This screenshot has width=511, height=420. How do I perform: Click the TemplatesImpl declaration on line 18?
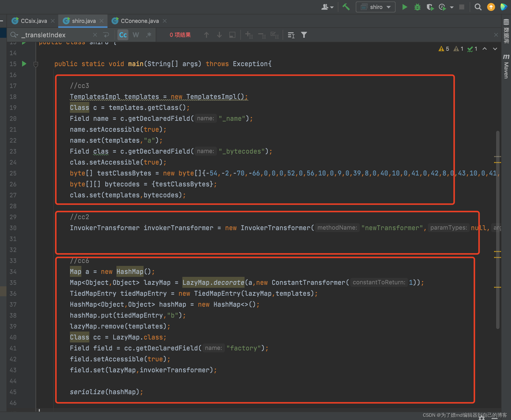click(159, 97)
